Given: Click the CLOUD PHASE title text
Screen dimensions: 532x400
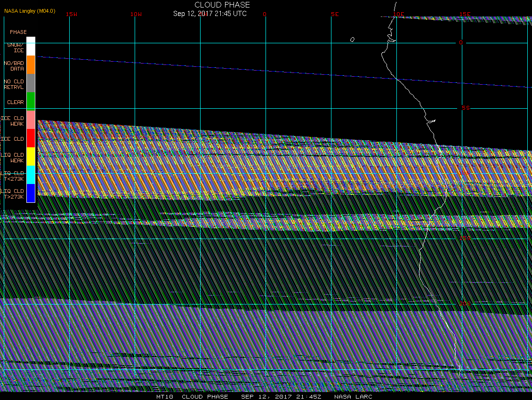Looking at the screenshot, I should 222,5.
